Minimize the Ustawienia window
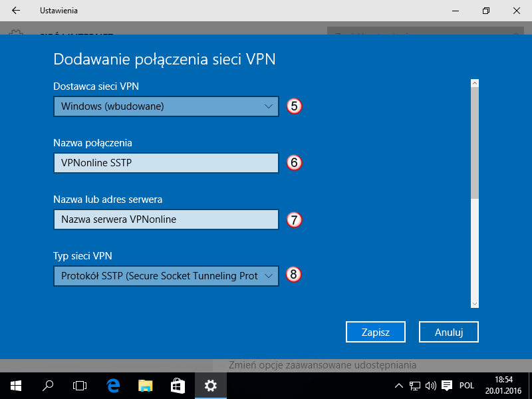Viewport: 532px width, 399px height. (456, 11)
